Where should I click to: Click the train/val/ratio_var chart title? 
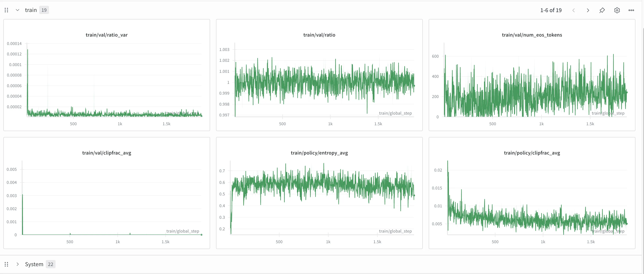point(107,35)
